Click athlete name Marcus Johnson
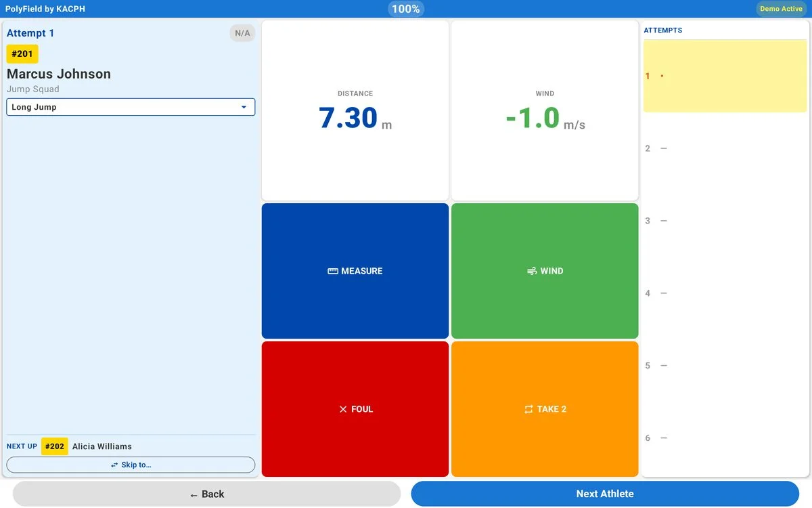Image resolution: width=812 pixels, height=508 pixels. 59,74
